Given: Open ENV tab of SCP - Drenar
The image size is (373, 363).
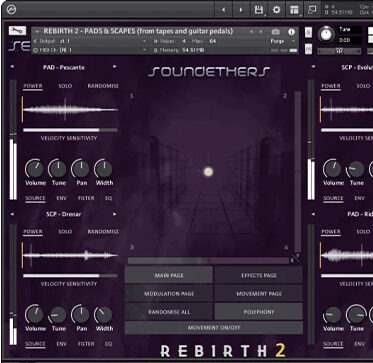Looking at the screenshot, I should 61,344.
